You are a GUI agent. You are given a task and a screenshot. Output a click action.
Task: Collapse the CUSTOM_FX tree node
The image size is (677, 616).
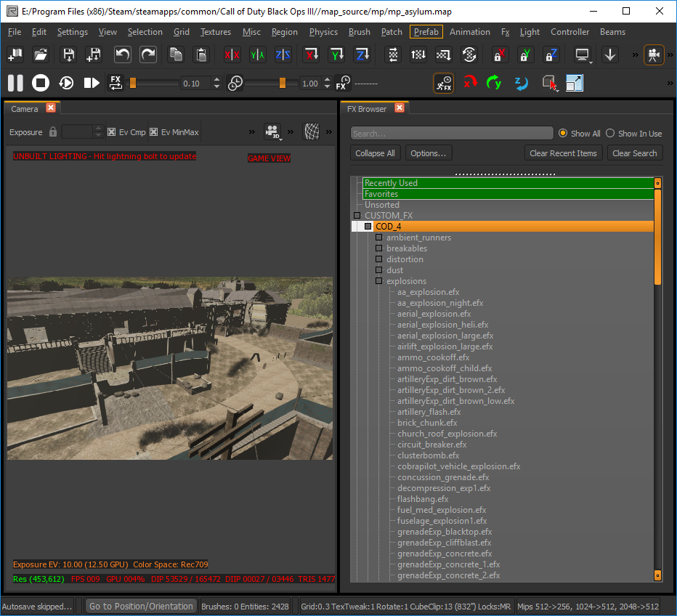(357, 216)
